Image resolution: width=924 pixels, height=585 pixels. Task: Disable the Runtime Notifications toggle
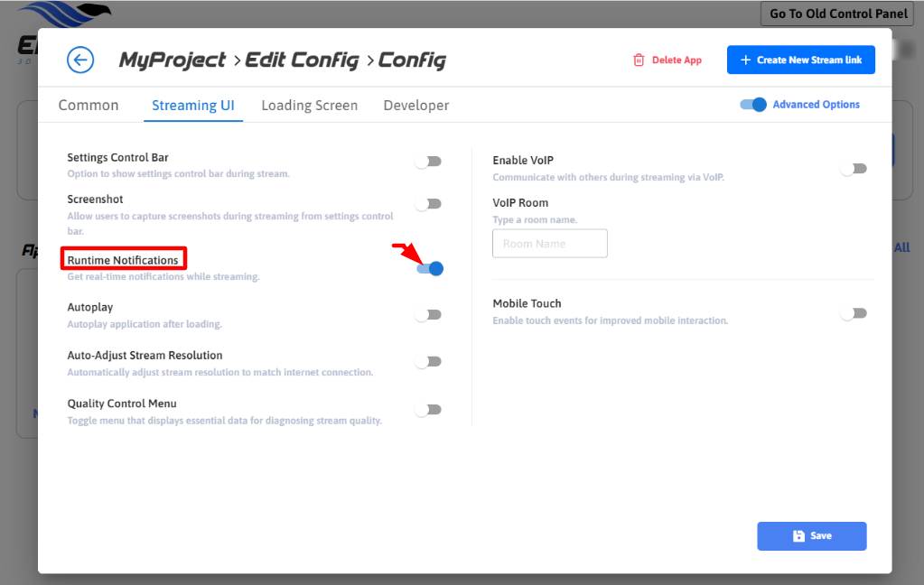(x=430, y=268)
